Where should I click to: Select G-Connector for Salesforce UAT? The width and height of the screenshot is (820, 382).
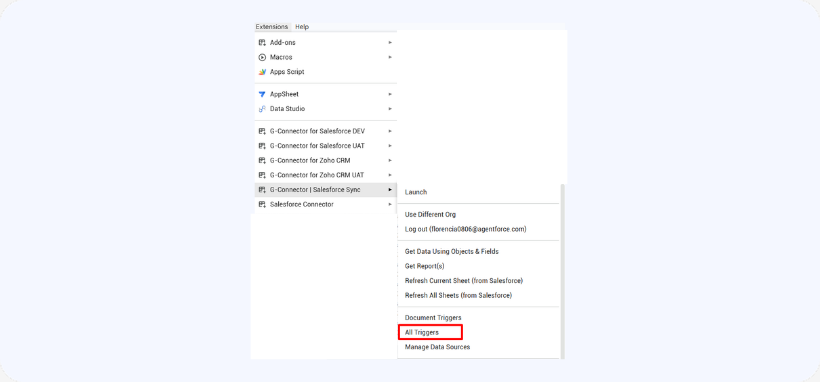coord(326,146)
